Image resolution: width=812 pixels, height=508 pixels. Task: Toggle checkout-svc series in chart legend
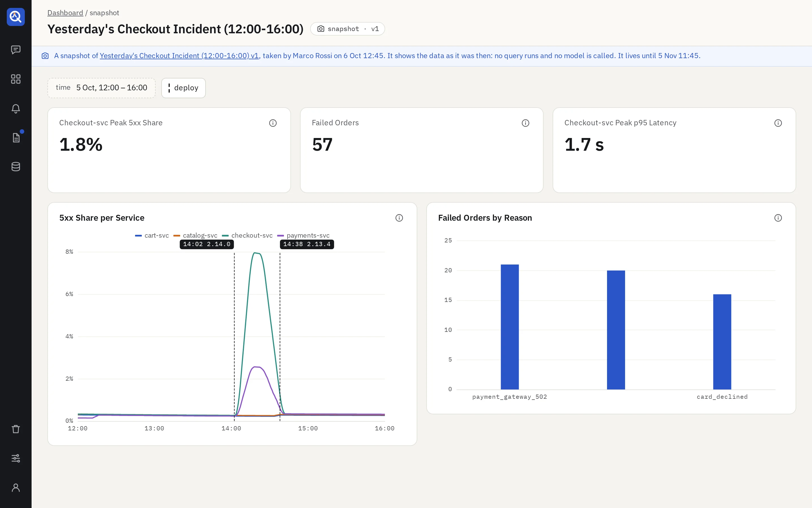pos(247,236)
